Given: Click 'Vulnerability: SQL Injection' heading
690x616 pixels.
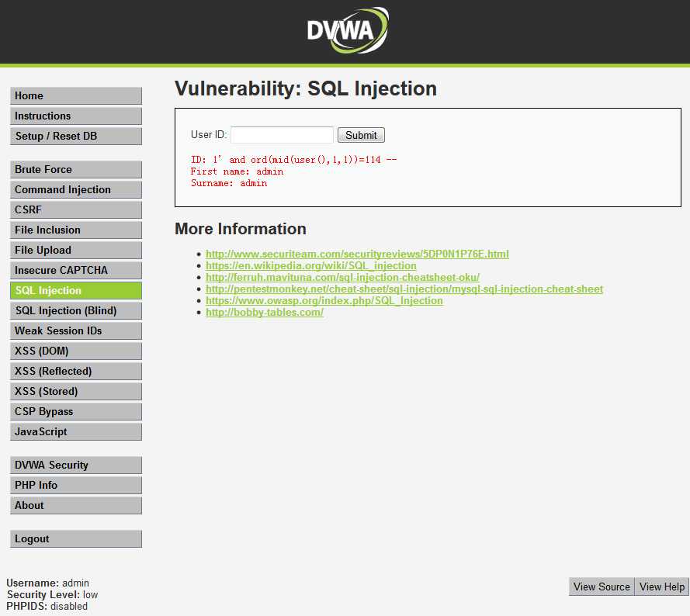Looking at the screenshot, I should pos(306,88).
